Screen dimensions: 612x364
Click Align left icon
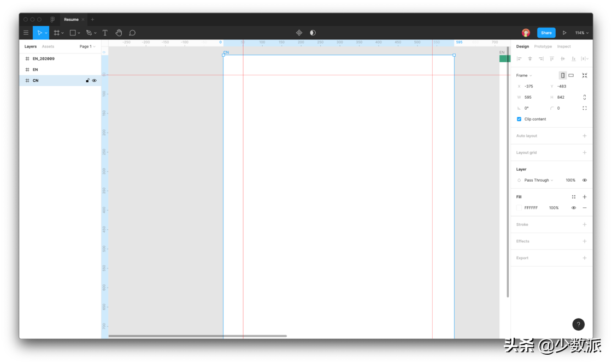pos(519,59)
